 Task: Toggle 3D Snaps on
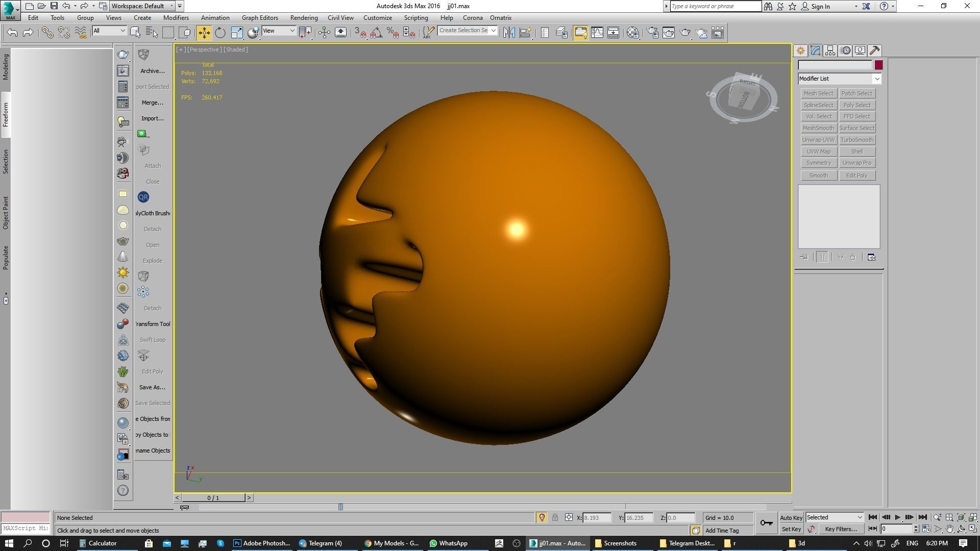(x=360, y=33)
